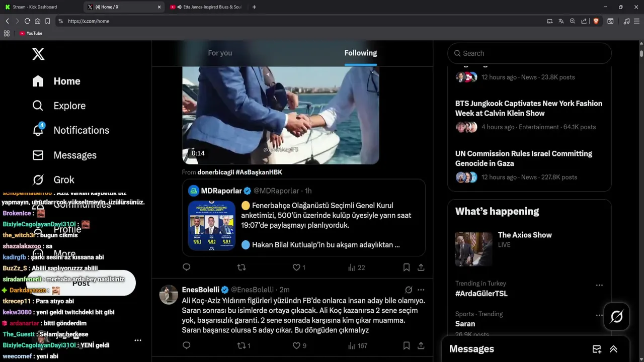Click the X logo in the sidebar
This screenshot has width=644, height=362.
point(38,54)
